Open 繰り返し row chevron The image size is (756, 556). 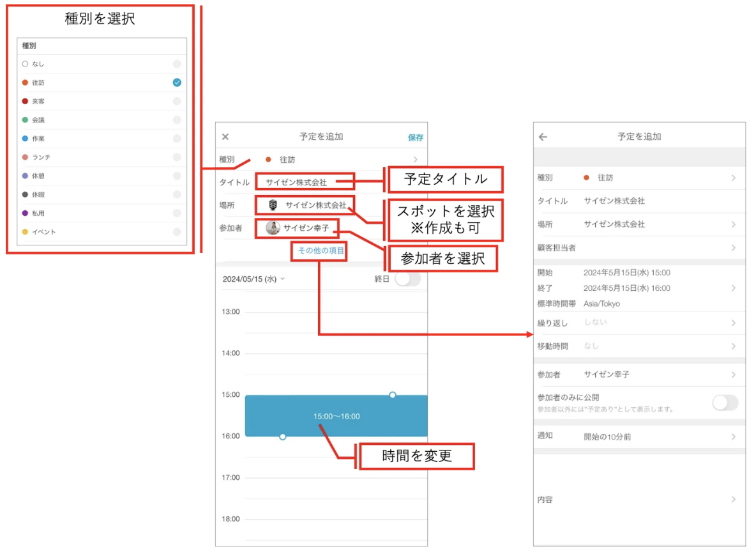[734, 323]
